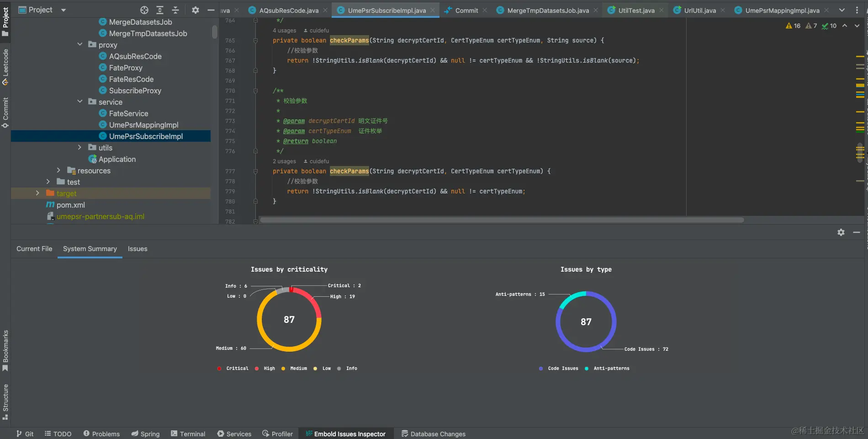Hide the Embold panel with minus
The image size is (868, 439).
857,232
